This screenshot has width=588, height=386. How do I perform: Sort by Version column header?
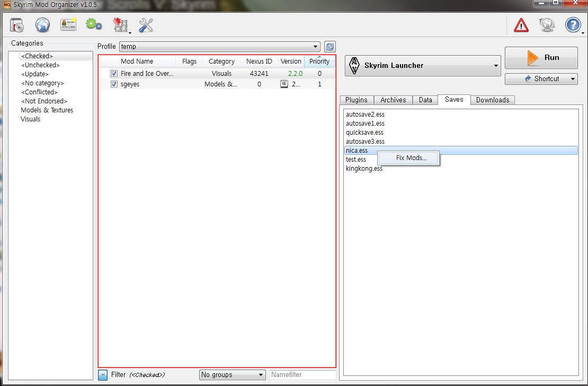291,61
